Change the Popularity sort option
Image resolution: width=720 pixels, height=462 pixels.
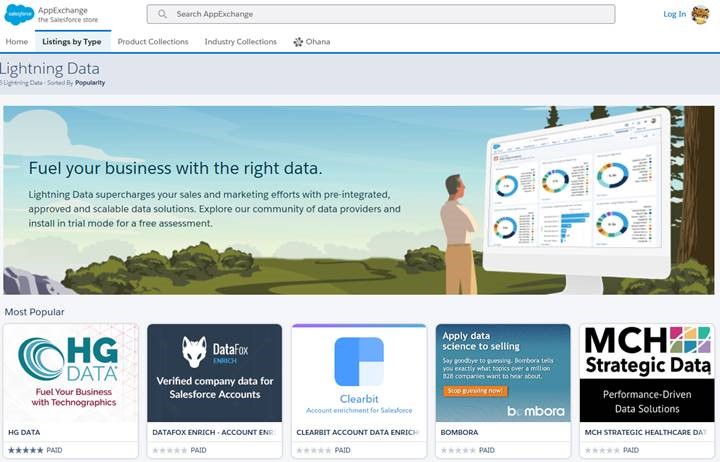(90, 83)
